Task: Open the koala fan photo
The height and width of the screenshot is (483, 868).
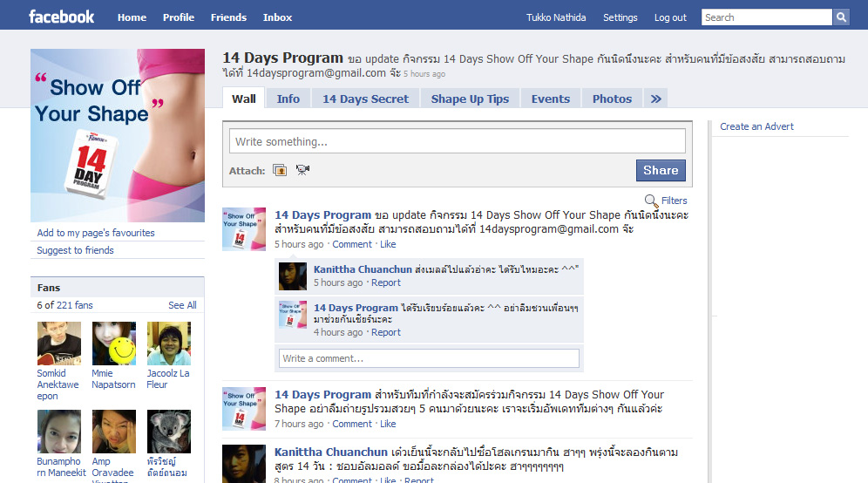Action: (x=169, y=432)
